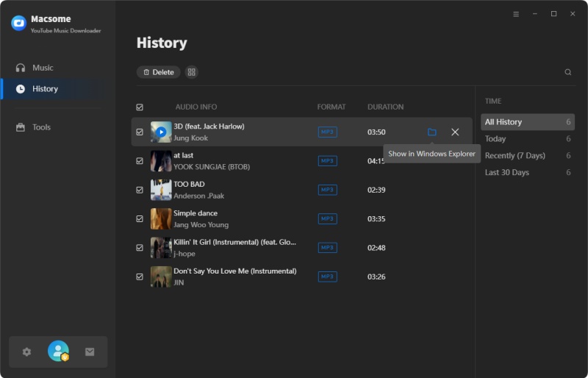Open the search magnifier icon
Image resolution: width=588 pixels, height=378 pixels.
pyautogui.click(x=568, y=72)
